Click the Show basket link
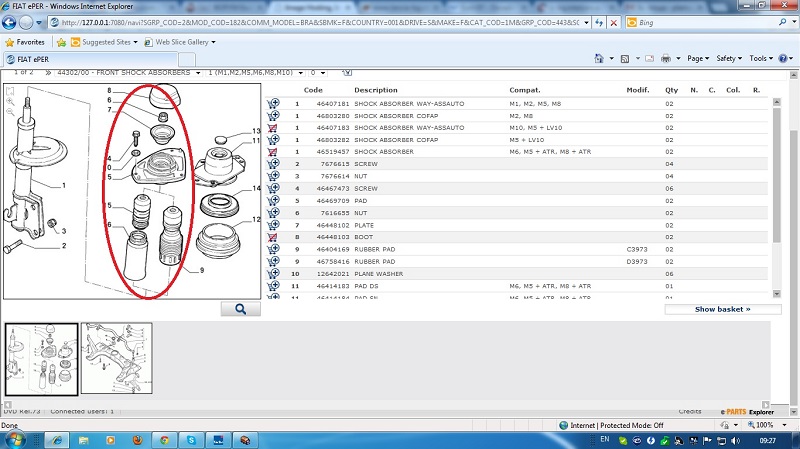Image resolution: width=800 pixels, height=449 pixels. point(723,310)
